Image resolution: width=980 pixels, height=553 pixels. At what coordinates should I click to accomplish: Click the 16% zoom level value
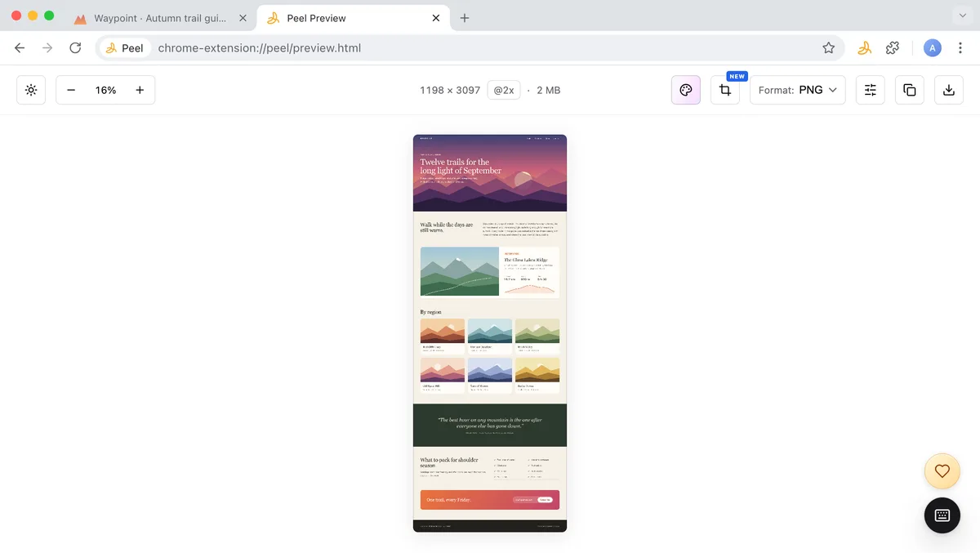105,90
